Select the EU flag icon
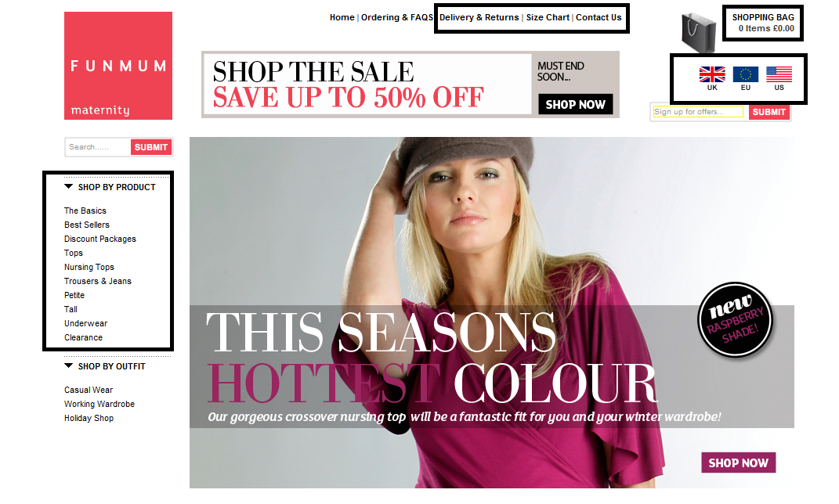The height and width of the screenshot is (504, 839). [x=745, y=74]
